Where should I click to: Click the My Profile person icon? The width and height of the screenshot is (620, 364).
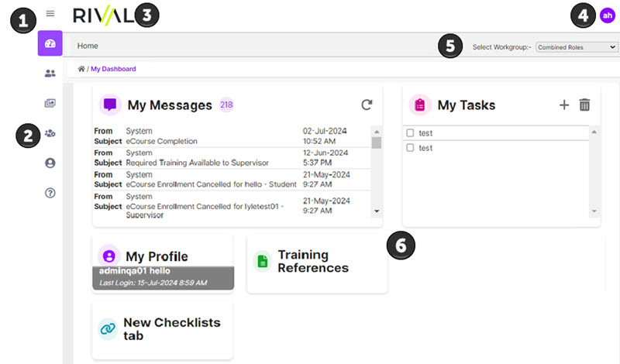[109, 256]
